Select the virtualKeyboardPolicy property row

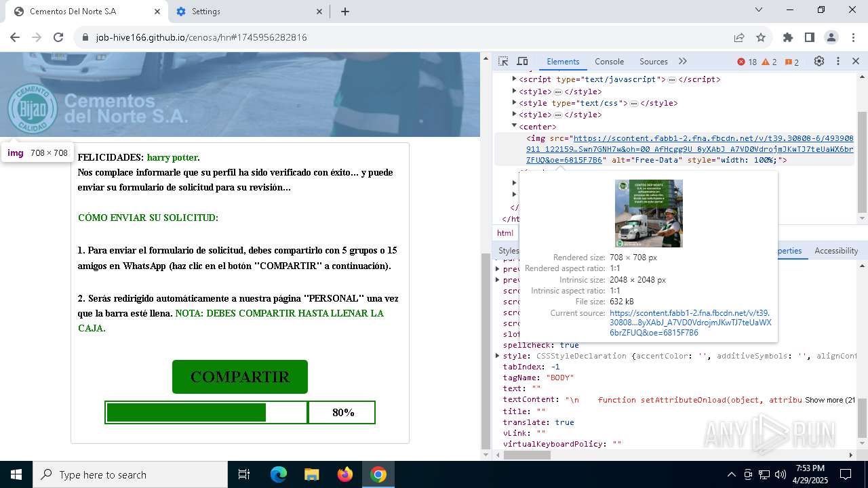coord(562,444)
